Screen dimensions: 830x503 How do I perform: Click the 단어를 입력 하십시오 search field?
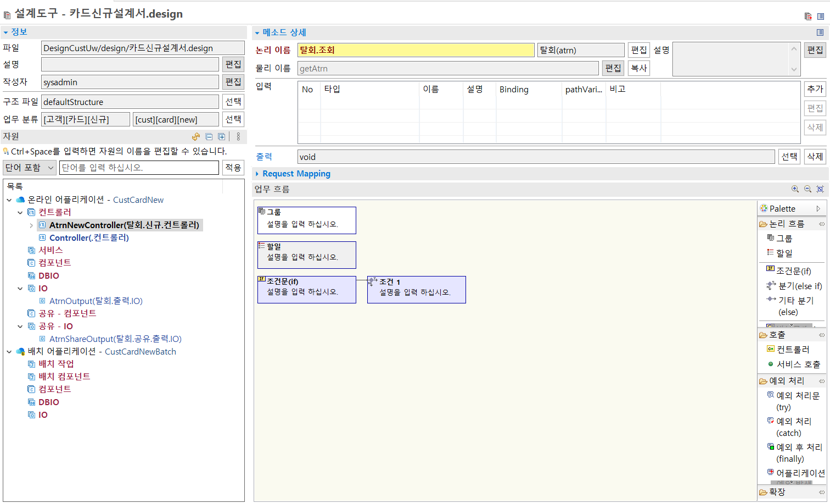click(x=139, y=168)
